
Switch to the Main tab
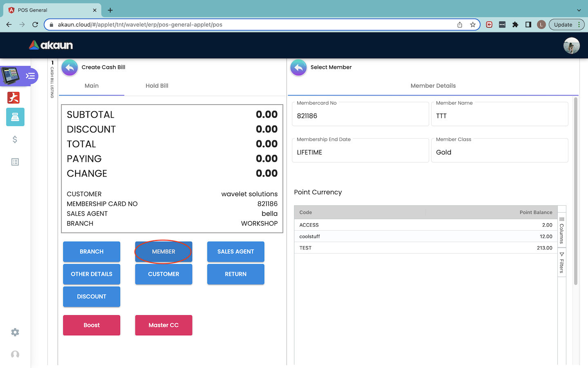pyautogui.click(x=91, y=86)
